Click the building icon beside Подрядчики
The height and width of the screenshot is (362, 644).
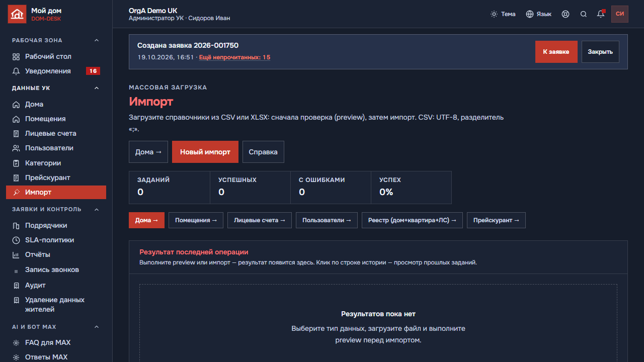point(16,226)
